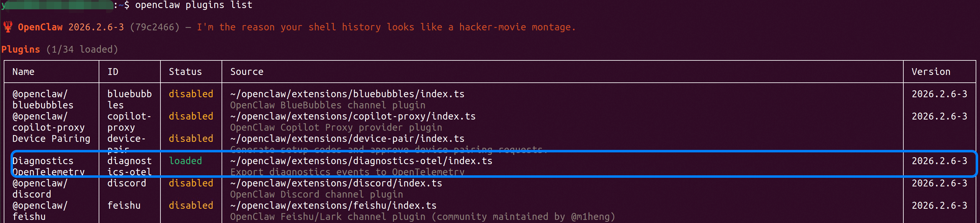Click the commit hash 79c2466
The image size is (980, 223).
155,27
